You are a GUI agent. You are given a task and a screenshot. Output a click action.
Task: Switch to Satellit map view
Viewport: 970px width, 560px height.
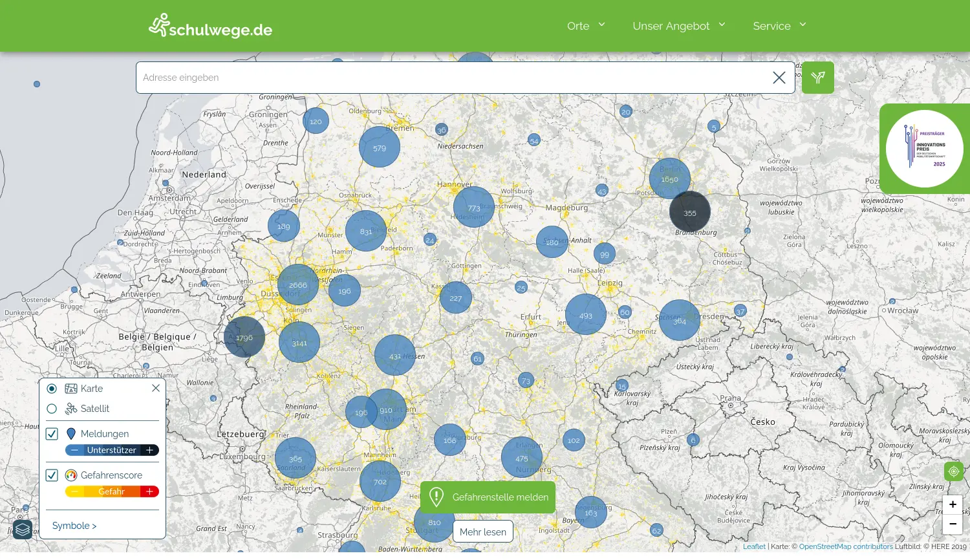52,409
